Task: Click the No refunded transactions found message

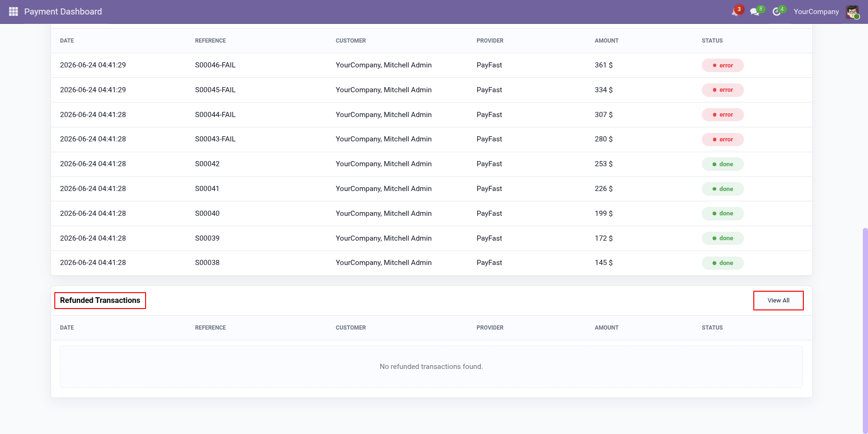Action: pos(431,367)
